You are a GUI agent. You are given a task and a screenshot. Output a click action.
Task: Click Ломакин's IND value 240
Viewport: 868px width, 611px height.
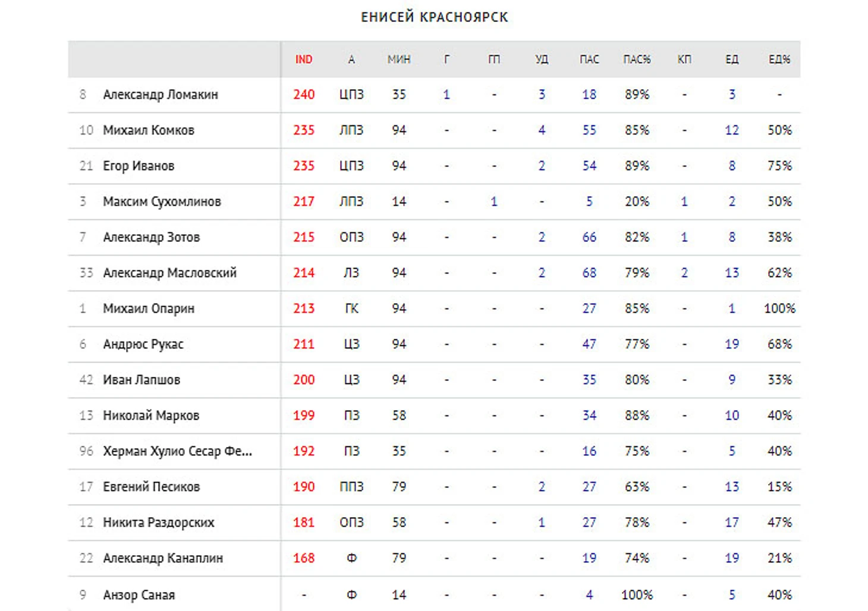[304, 95]
